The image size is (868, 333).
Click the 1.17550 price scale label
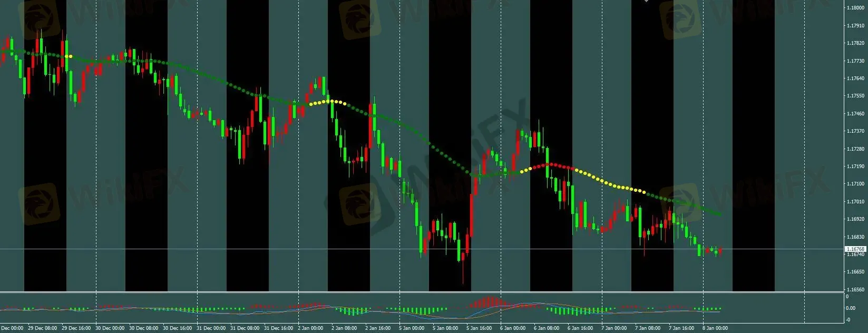(855, 96)
